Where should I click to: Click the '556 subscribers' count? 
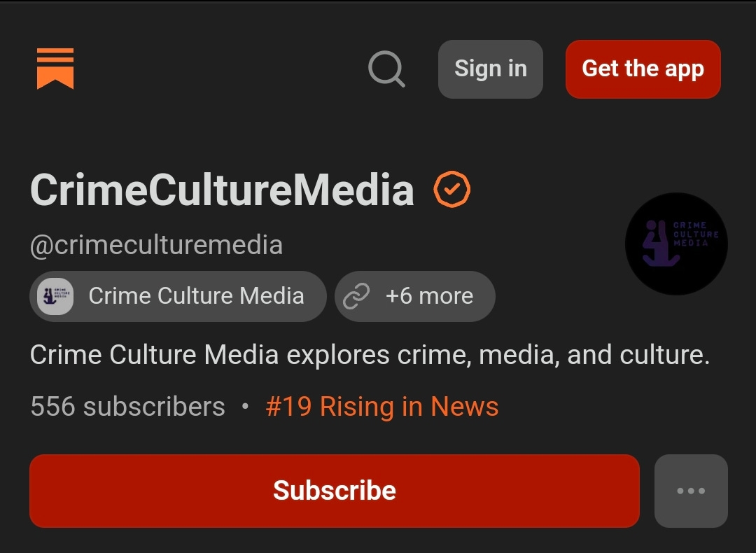coord(128,407)
